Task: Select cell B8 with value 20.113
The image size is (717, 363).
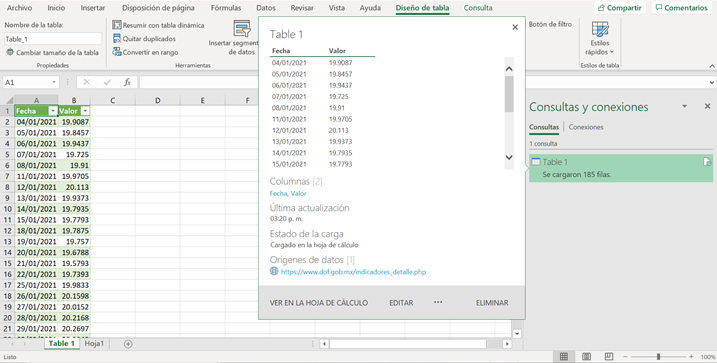Action: 74,187
